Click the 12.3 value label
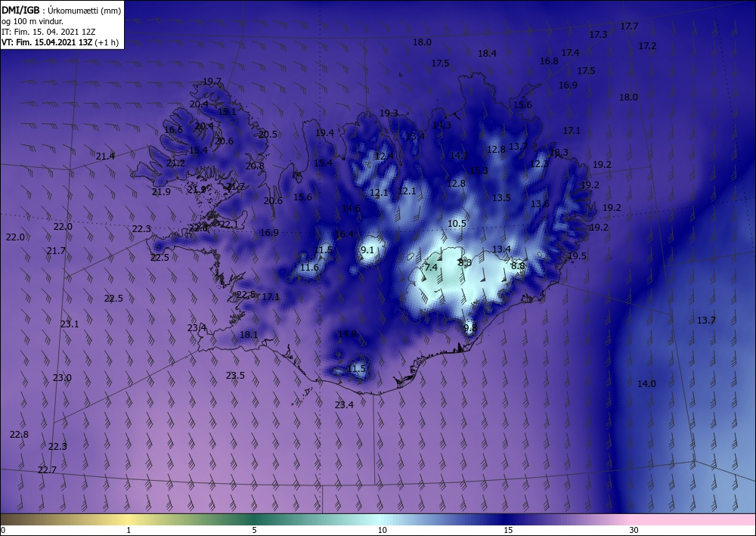The height and width of the screenshot is (536, 756). (539, 164)
